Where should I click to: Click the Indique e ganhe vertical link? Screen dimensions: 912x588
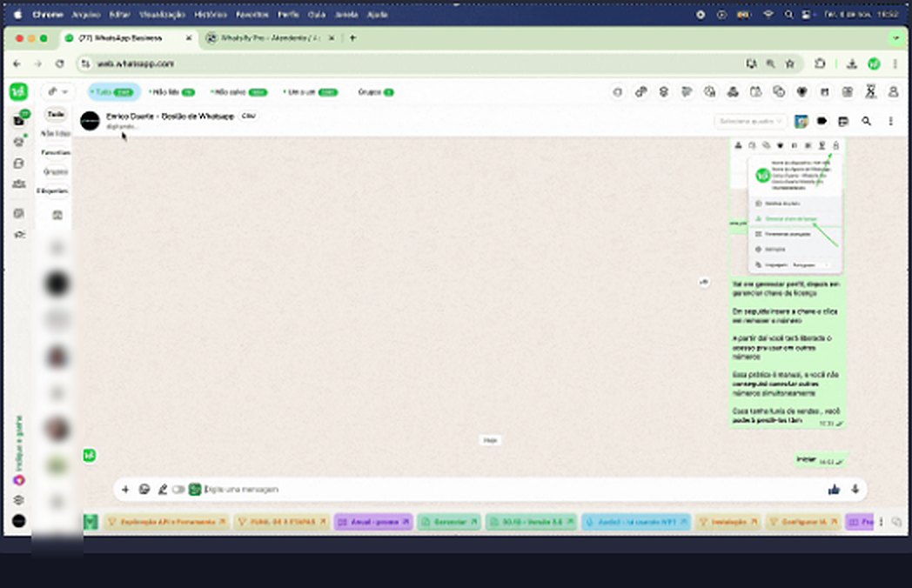click(x=19, y=444)
